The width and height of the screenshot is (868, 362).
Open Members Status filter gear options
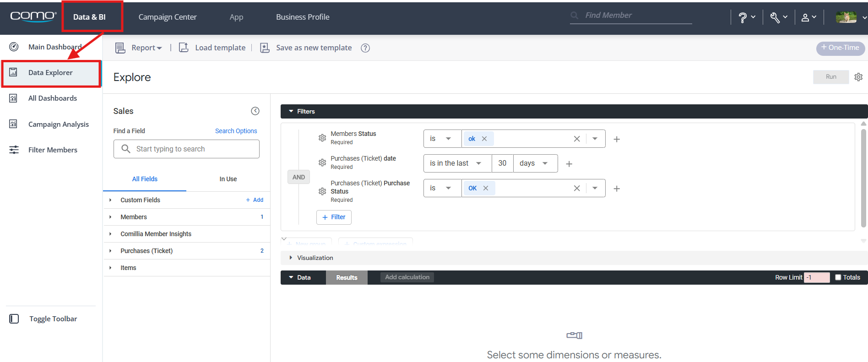(x=322, y=138)
